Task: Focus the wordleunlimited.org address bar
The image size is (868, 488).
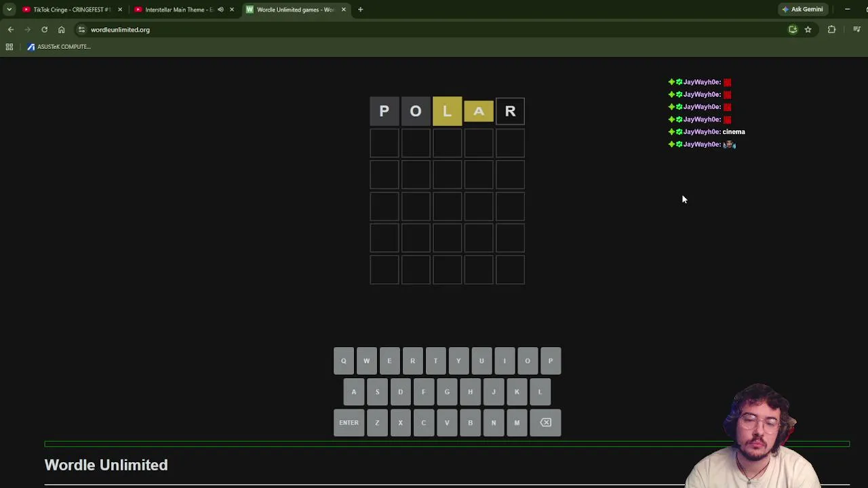Action: pyautogui.click(x=434, y=29)
